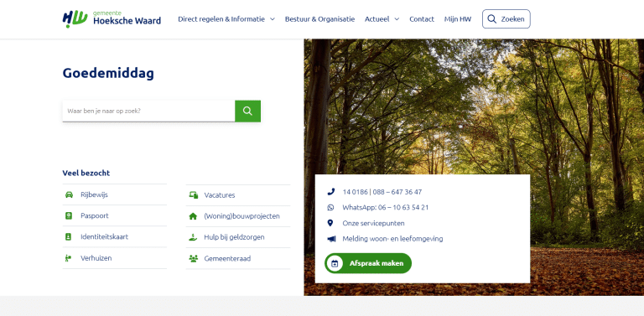Click WhatsApp: 06 – 10 63 54 21

(x=386, y=207)
